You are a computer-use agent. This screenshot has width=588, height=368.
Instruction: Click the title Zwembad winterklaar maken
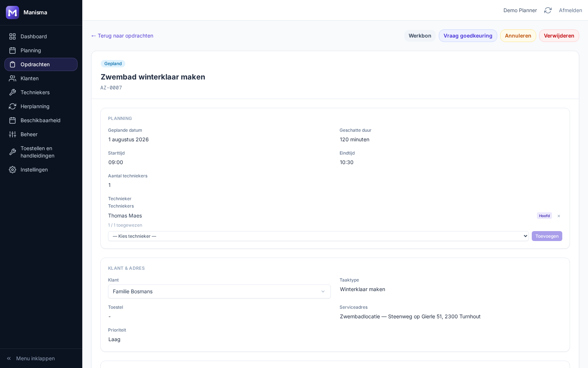point(153,77)
